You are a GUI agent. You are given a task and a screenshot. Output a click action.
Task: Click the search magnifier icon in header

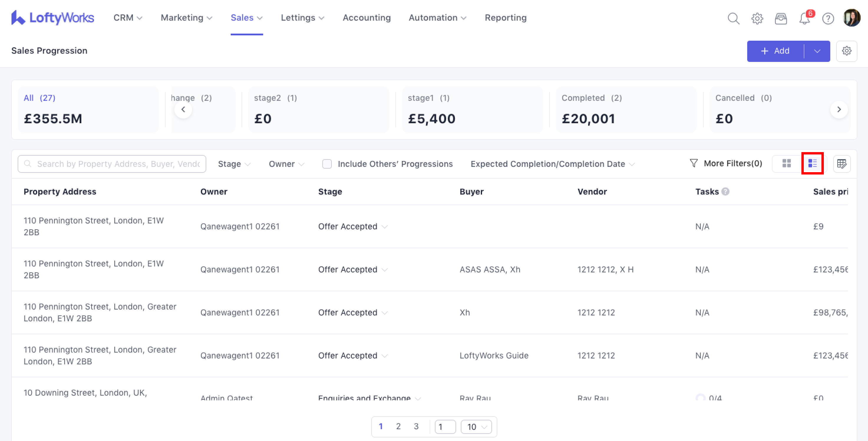(x=733, y=18)
